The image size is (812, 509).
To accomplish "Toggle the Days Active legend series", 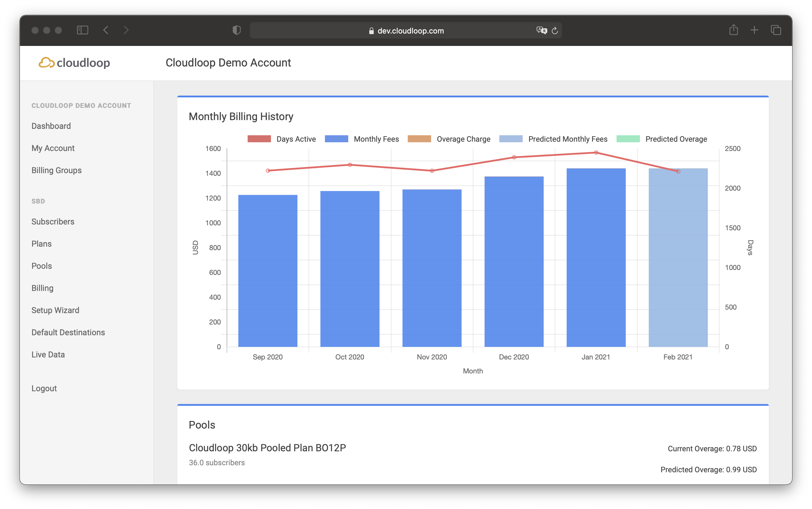I will tap(282, 139).
